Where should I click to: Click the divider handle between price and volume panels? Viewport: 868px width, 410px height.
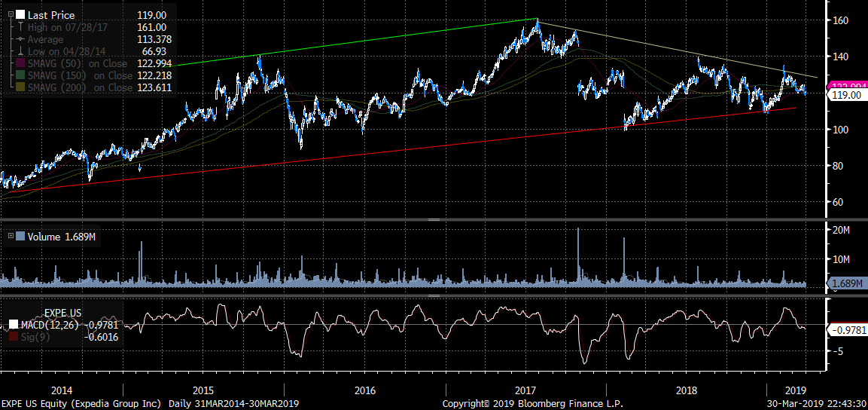coord(434,220)
